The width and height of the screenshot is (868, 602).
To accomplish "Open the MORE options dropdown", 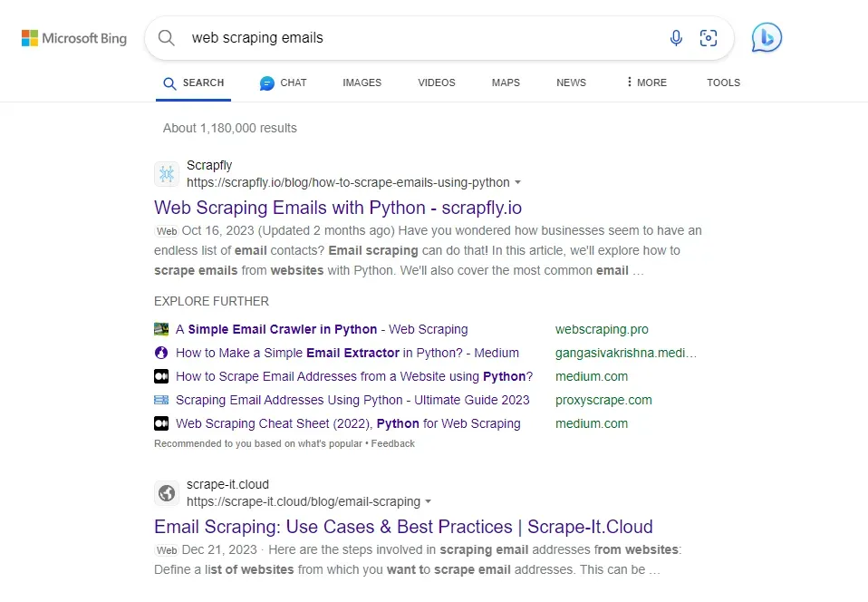I will pyautogui.click(x=645, y=83).
